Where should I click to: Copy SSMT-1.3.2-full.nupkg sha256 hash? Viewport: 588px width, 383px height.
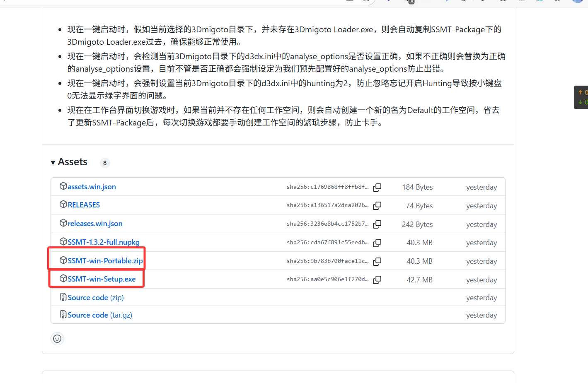[377, 243]
